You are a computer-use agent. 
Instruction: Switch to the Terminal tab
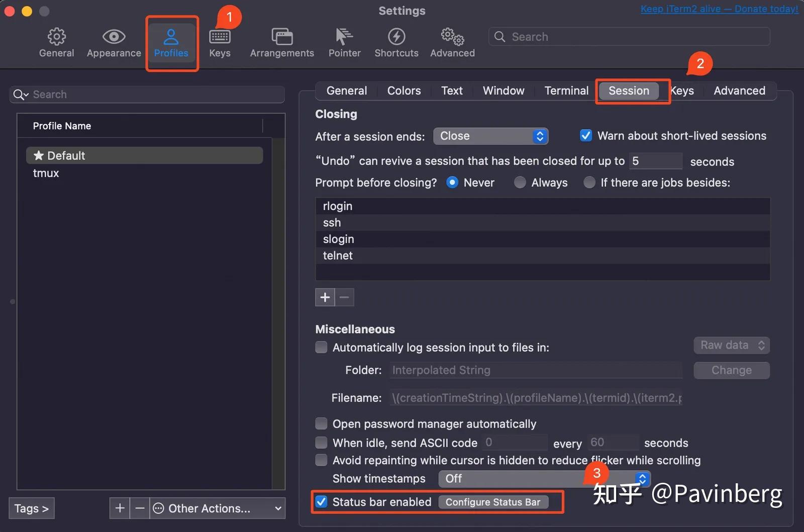566,90
